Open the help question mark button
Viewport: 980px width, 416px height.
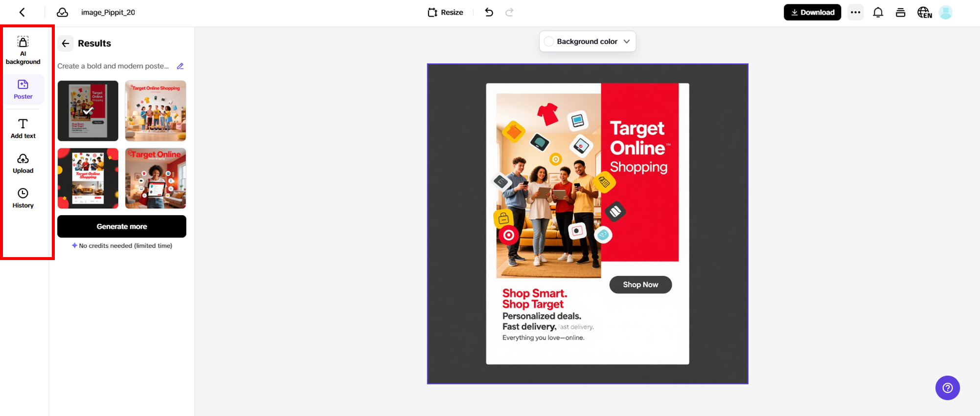coord(948,388)
